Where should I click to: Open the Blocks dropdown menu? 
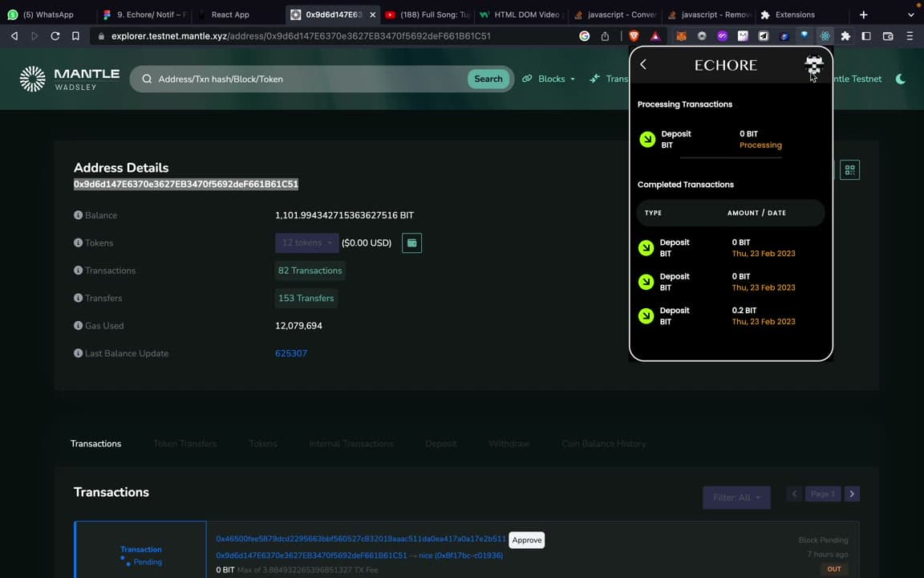pyautogui.click(x=549, y=79)
